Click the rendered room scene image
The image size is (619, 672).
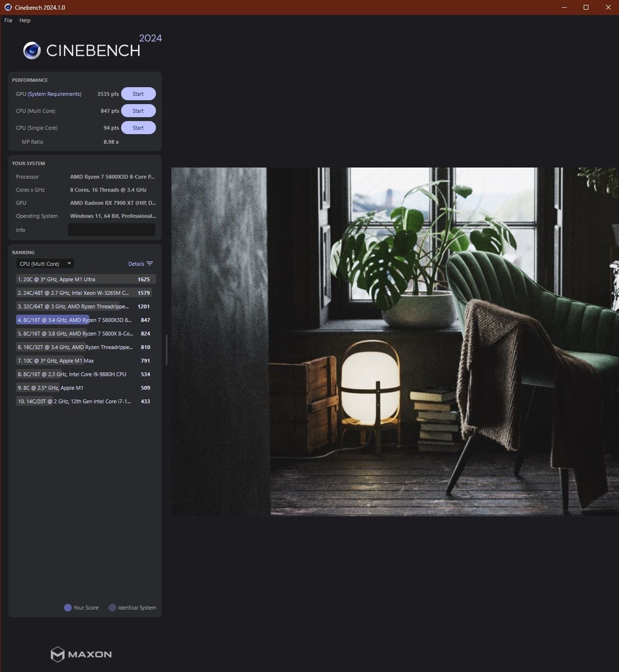[395, 341]
